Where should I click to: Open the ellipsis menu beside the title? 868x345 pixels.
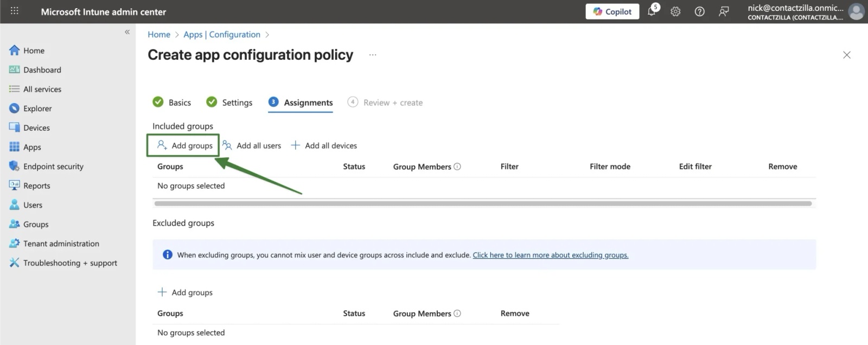373,55
